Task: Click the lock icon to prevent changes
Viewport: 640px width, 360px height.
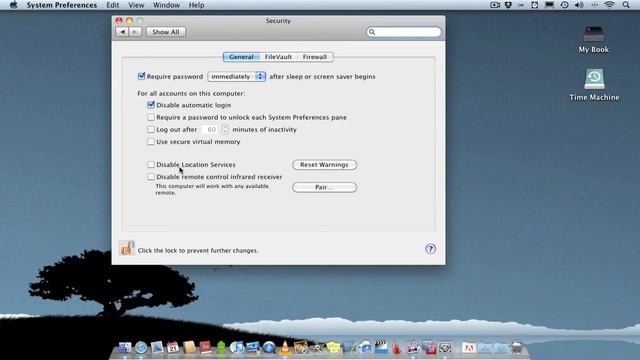Action: 127,248
